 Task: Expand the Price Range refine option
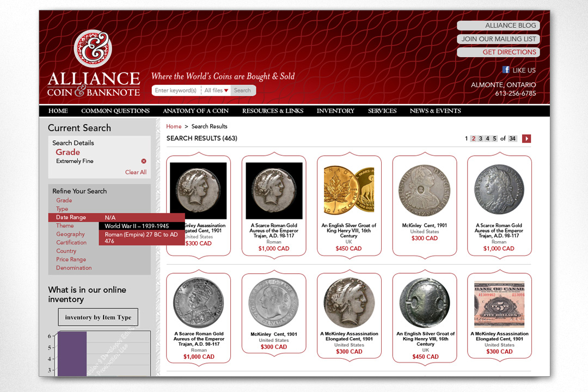(70, 260)
